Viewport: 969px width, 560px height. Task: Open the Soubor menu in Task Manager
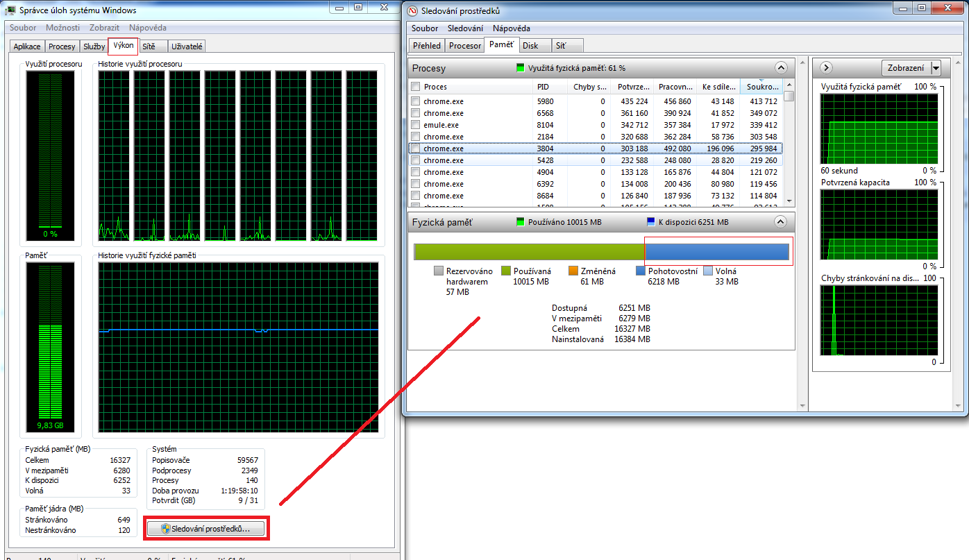(23, 28)
